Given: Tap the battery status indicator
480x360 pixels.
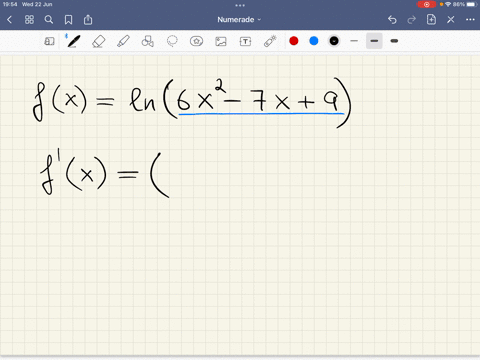Looking at the screenshot, I should point(464,4).
